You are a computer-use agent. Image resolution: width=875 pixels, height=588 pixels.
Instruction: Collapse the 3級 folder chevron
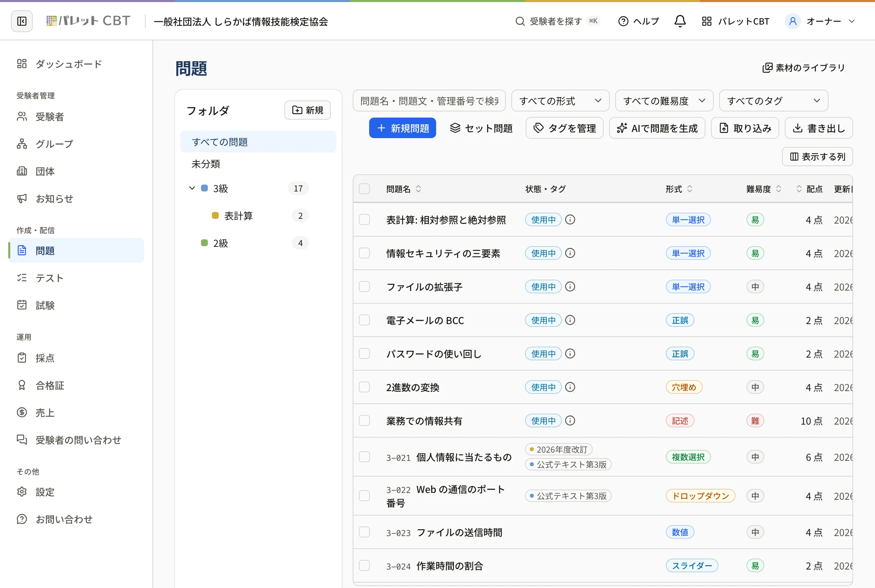click(x=192, y=188)
